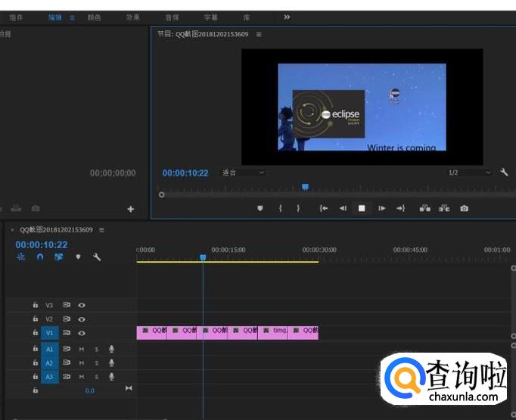Click the Export Frame camera icon
The image size is (516, 420).
(464, 208)
